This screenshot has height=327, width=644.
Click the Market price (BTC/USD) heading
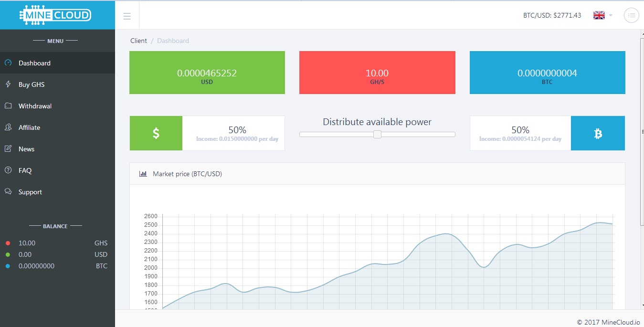tap(187, 174)
